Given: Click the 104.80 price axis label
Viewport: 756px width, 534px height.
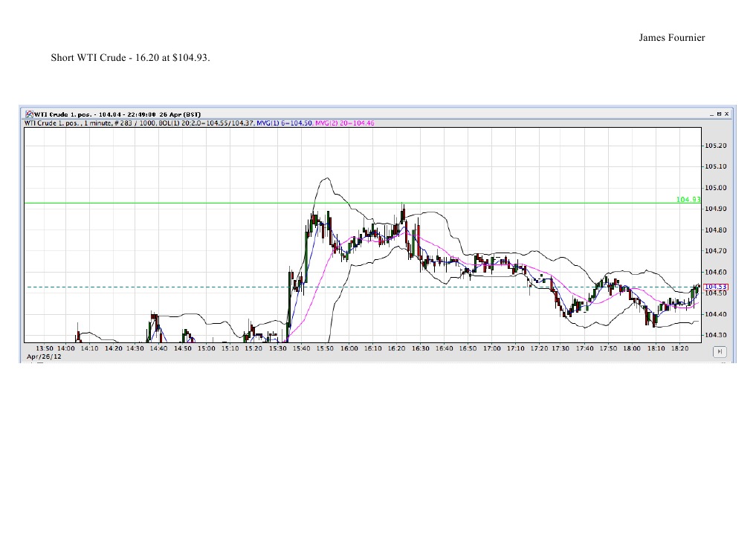Looking at the screenshot, I should click(716, 230).
